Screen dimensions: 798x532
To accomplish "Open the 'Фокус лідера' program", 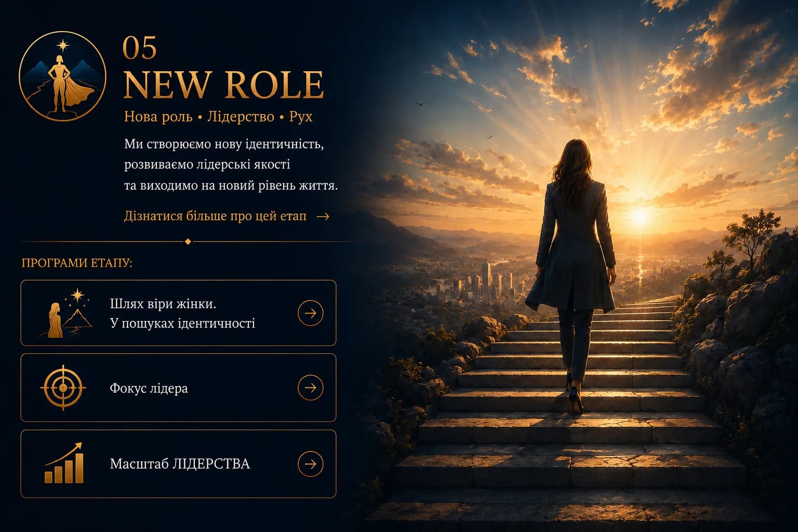I will tap(178, 388).
